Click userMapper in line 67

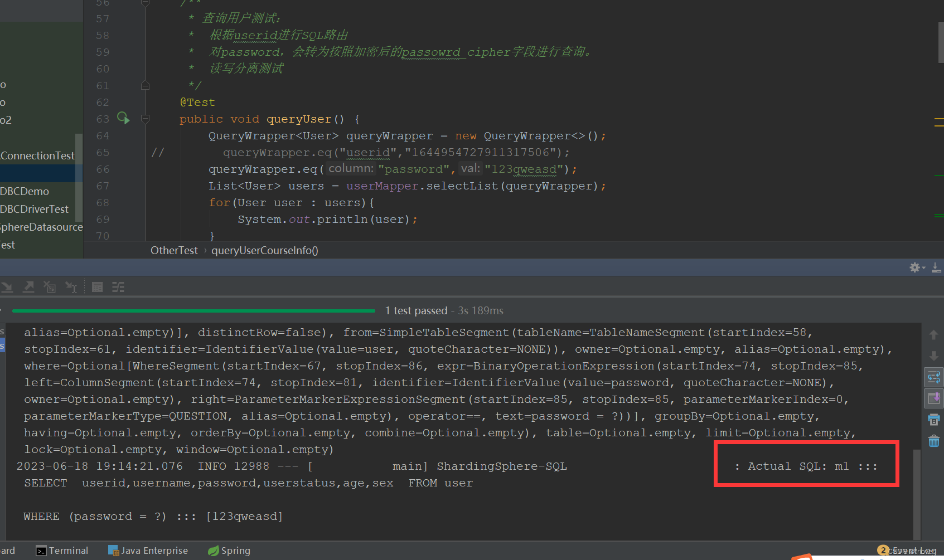click(382, 186)
